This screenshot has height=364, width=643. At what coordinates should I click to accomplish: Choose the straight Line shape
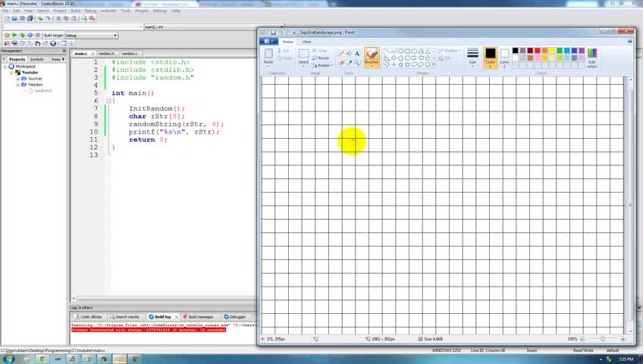coord(387,52)
